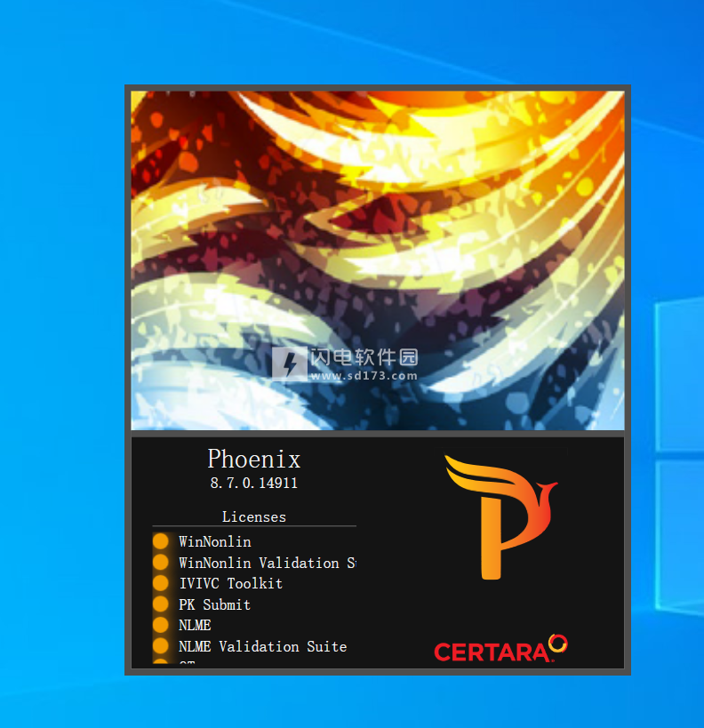Click the Phoenix title text
Viewport: 704px width, 728px height.
254,459
